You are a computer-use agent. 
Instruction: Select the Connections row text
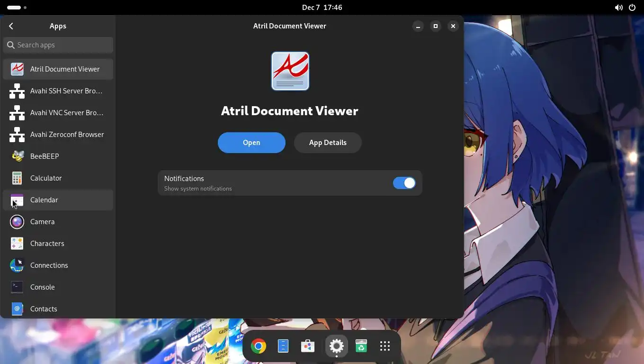pos(49,265)
